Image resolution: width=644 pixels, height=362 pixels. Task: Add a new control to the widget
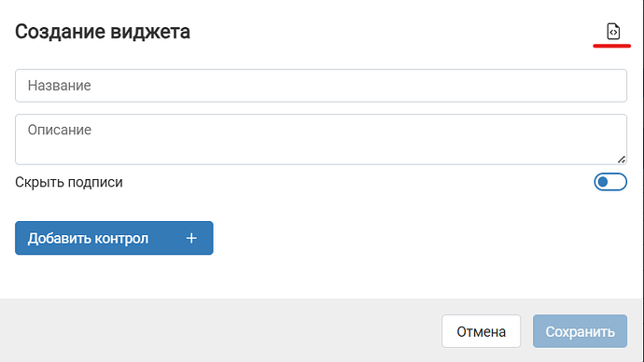pos(114,238)
